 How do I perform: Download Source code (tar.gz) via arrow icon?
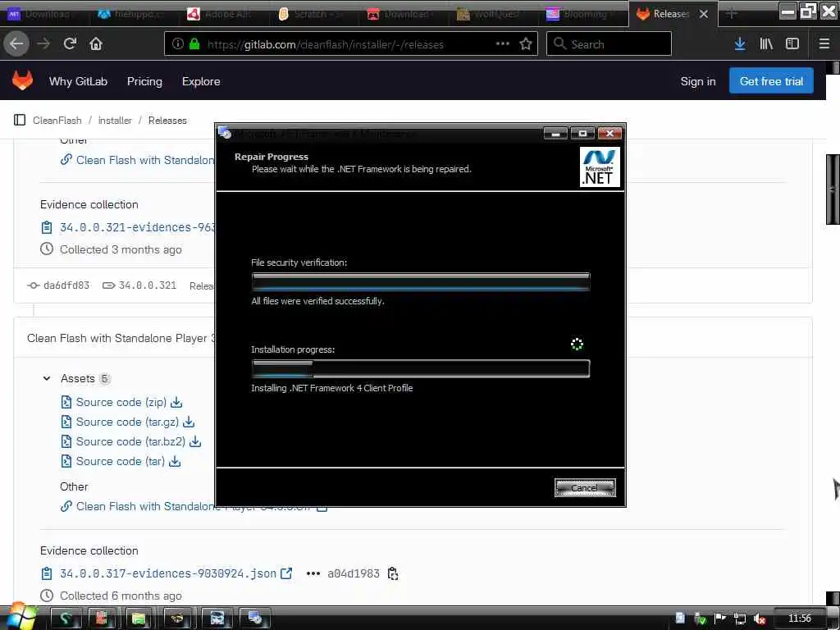tap(189, 422)
